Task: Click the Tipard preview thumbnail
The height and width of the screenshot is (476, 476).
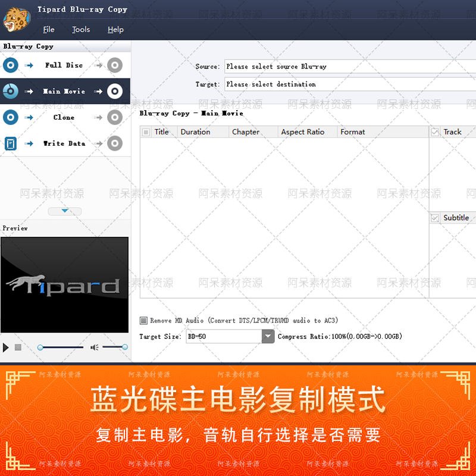Action: pyautogui.click(x=64, y=285)
